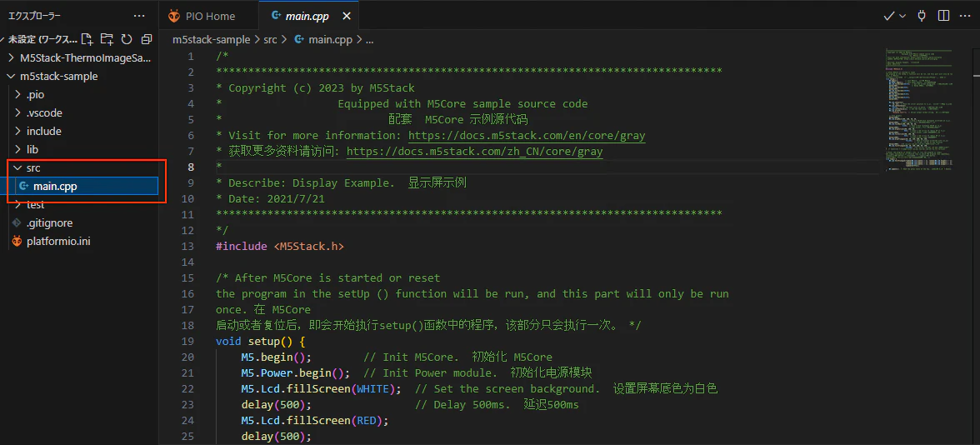Click the New Folder icon in Explorer
Image resolution: width=980 pixels, height=445 pixels.
pos(107,38)
